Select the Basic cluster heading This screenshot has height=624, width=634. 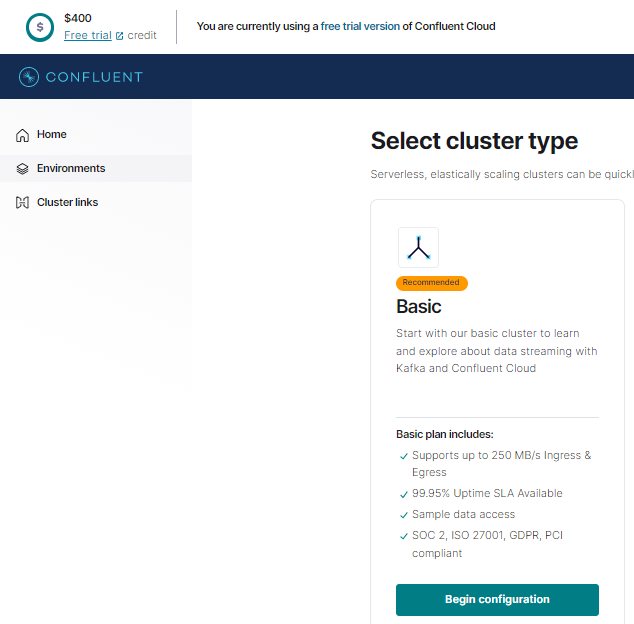click(x=419, y=306)
